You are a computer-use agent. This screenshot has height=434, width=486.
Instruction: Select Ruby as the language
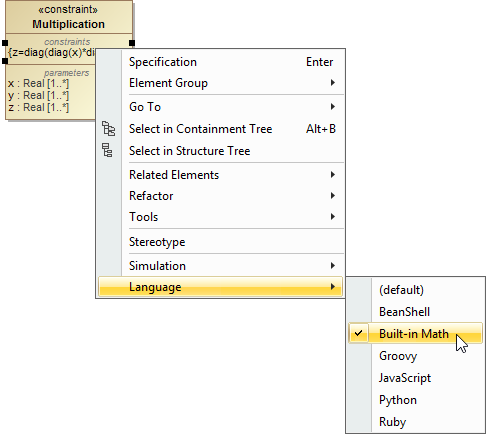click(x=415, y=422)
